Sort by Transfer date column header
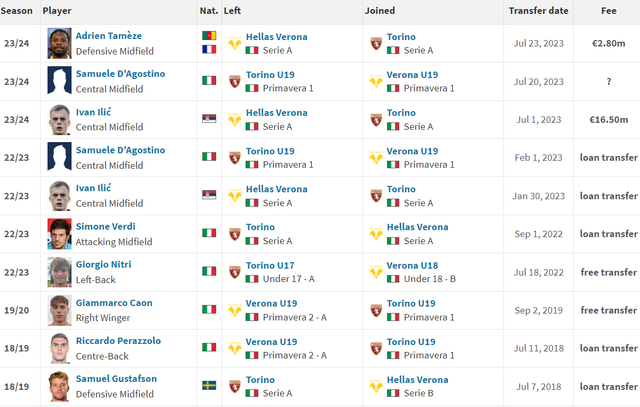The image size is (640, 407). tap(538, 10)
